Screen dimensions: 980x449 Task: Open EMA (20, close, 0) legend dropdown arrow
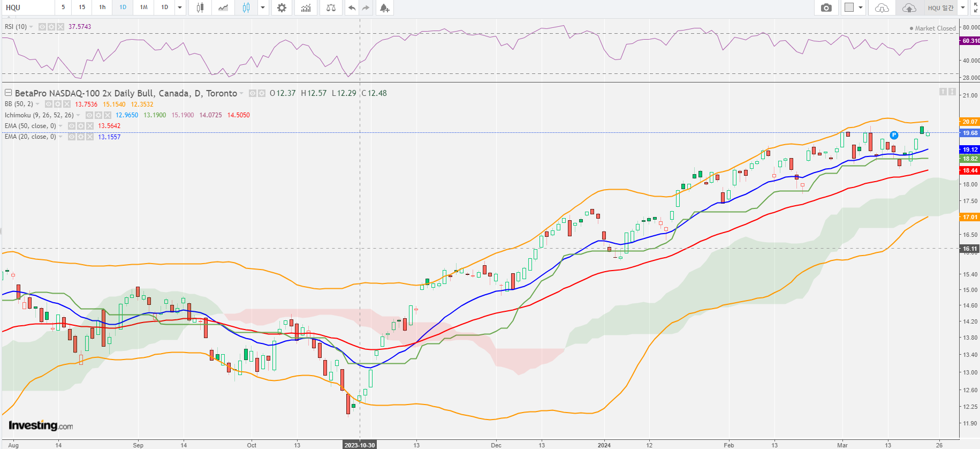point(60,137)
